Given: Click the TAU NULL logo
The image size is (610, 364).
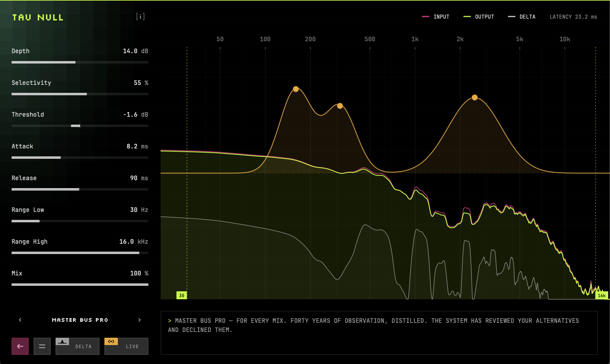Looking at the screenshot, I should click(x=38, y=17).
